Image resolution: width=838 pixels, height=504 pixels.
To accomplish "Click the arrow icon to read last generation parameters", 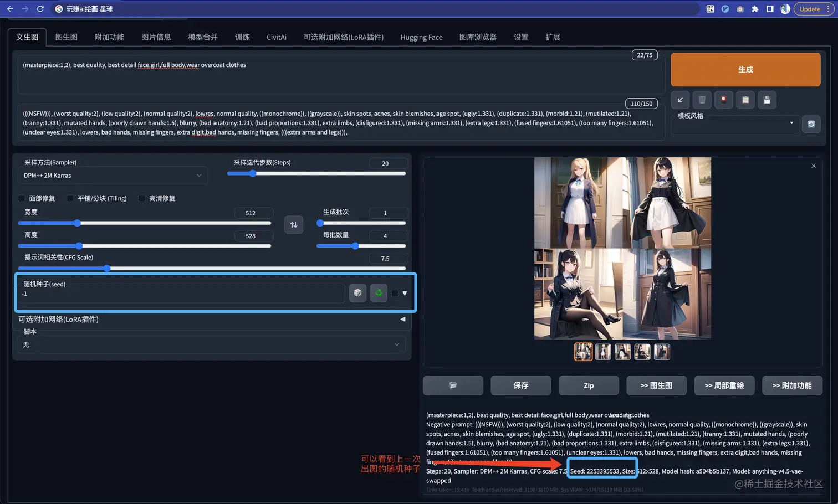I will click(x=680, y=100).
